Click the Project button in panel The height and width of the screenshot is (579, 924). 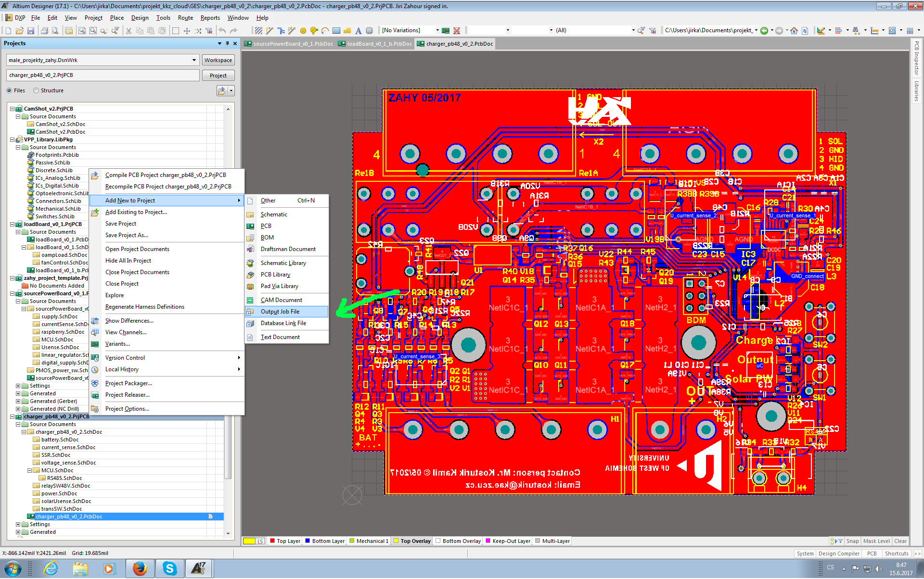tap(218, 76)
